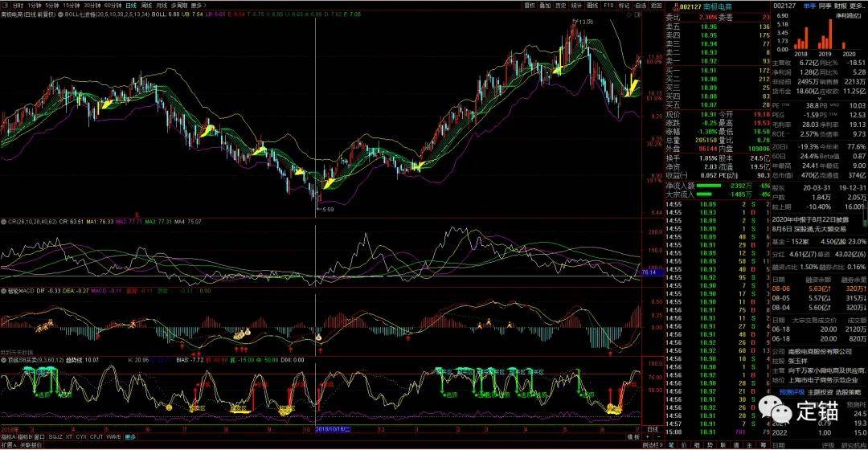
Task: Select the 30分钟 period tab
Action: pyautogui.click(x=92, y=5)
